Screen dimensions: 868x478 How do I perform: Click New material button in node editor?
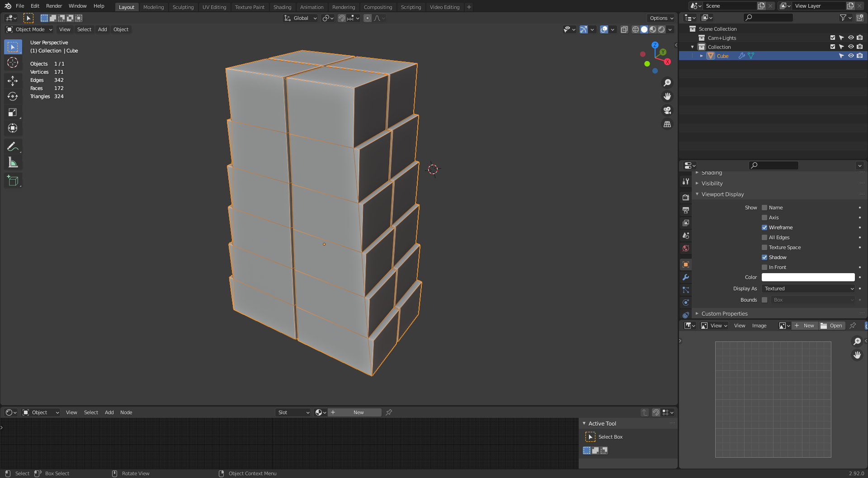[358, 412]
